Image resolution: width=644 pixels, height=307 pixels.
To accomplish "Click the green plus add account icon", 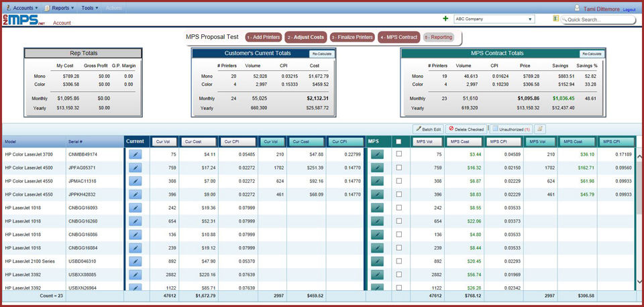I will pos(446,19).
